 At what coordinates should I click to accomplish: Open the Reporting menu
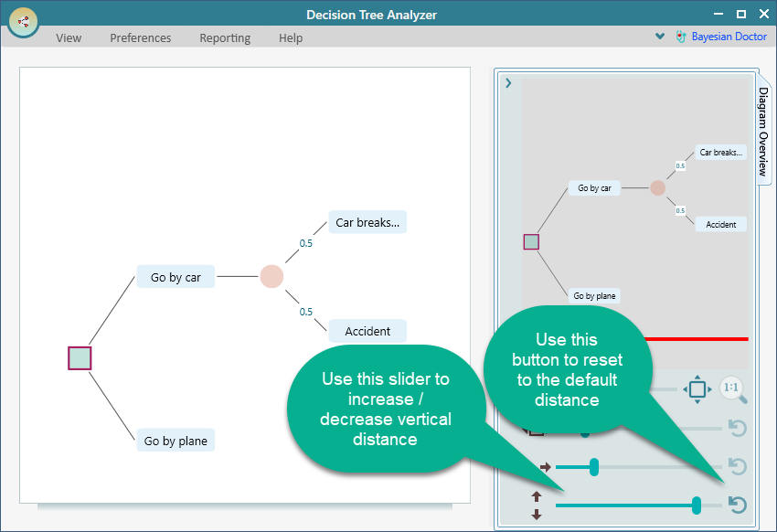(225, 38)
